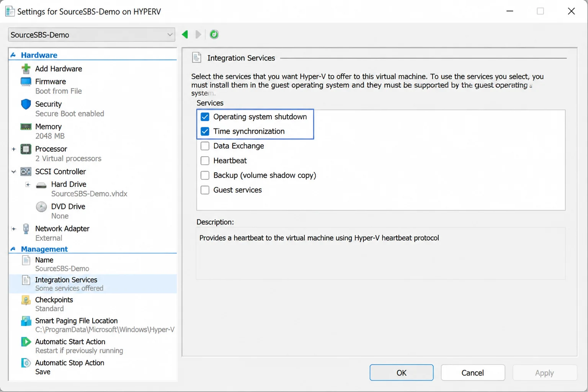Enable Backup (volume shadow copy) checkbox
Screen dimensions: 588x392
point(205,175)
